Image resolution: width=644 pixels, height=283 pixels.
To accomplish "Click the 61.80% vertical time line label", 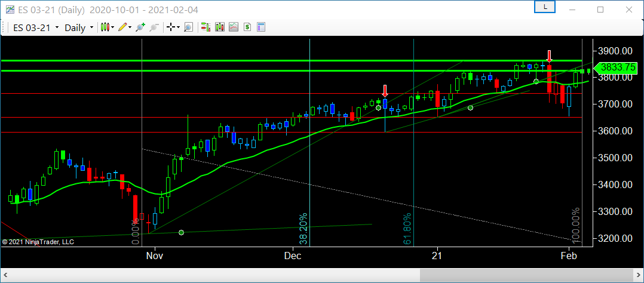I will point(407,229).
